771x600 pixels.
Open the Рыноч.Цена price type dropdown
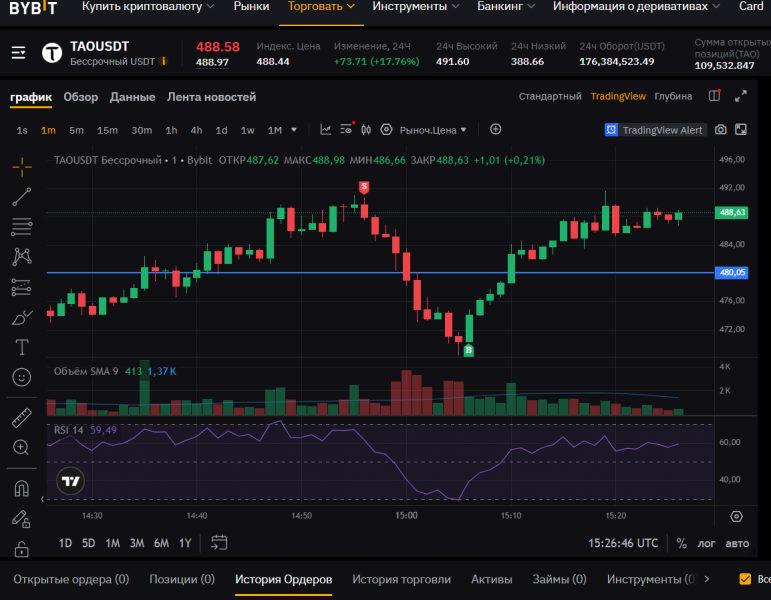pos(433,130)
